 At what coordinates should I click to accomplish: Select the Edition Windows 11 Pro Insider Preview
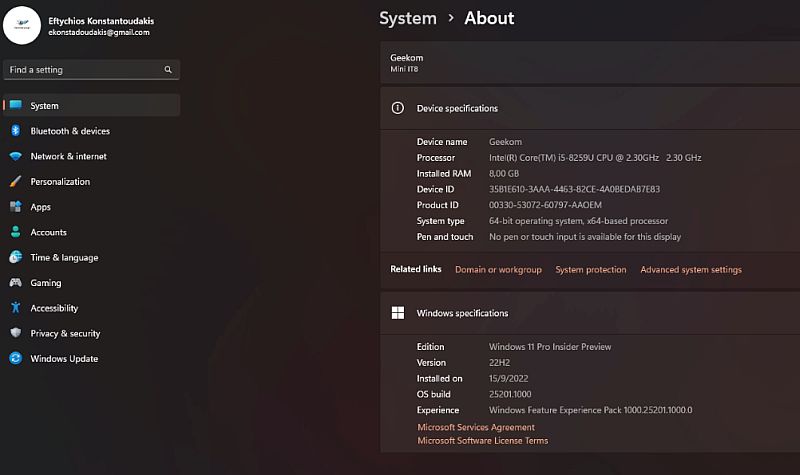pyautogui.click(x=550, y=347)
